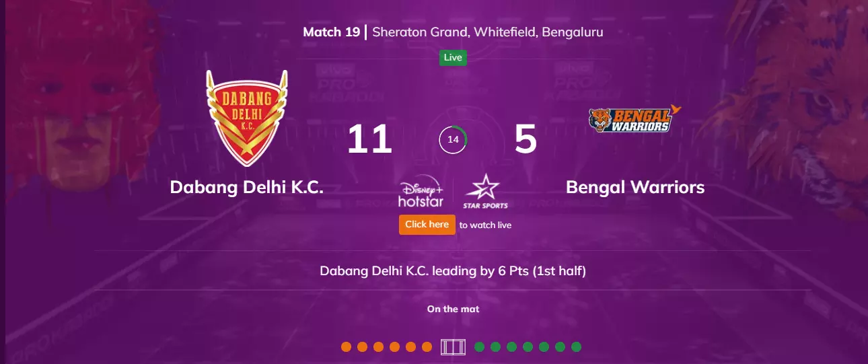Select the last orange player dot
Viewport: 868px width, 364px height.
(427, 347)
